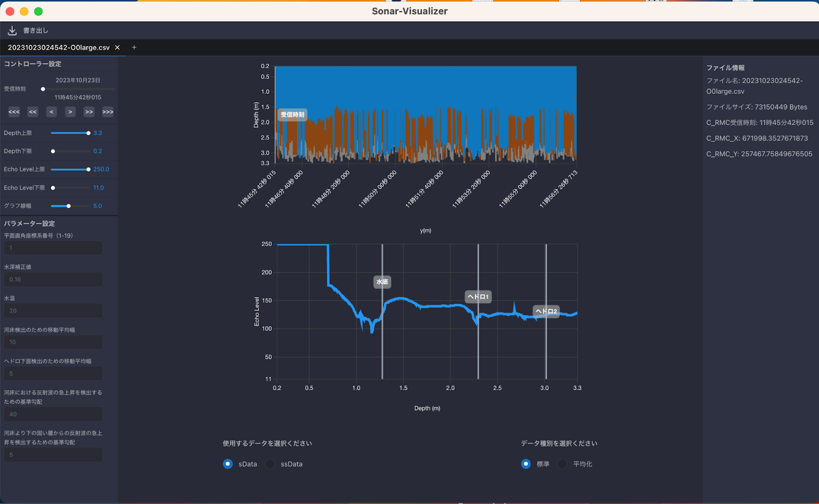Viewport: 819px width, 504px height.
Task: Jump far forward with >>> button
Action: click(107, 112)
